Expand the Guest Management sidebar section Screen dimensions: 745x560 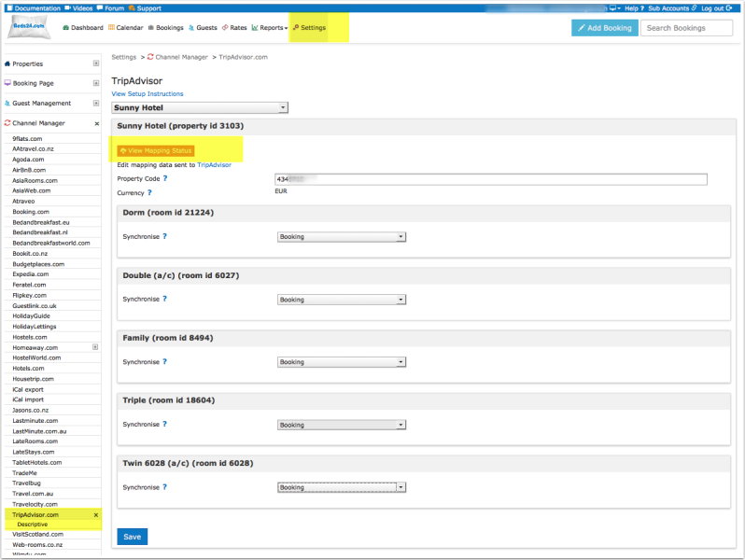coord(96,103)
